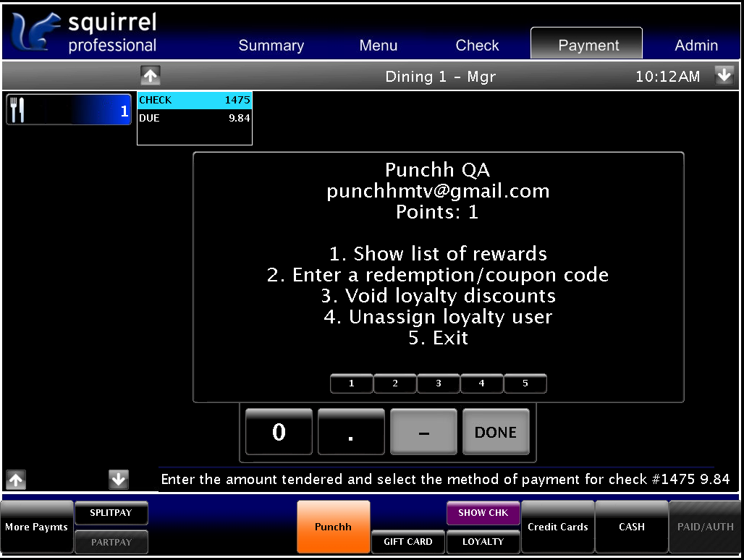The height and width of the screenshot is (560, 744).
Task: Select GIFT CARD payment
Action: [x=408, y=541]
